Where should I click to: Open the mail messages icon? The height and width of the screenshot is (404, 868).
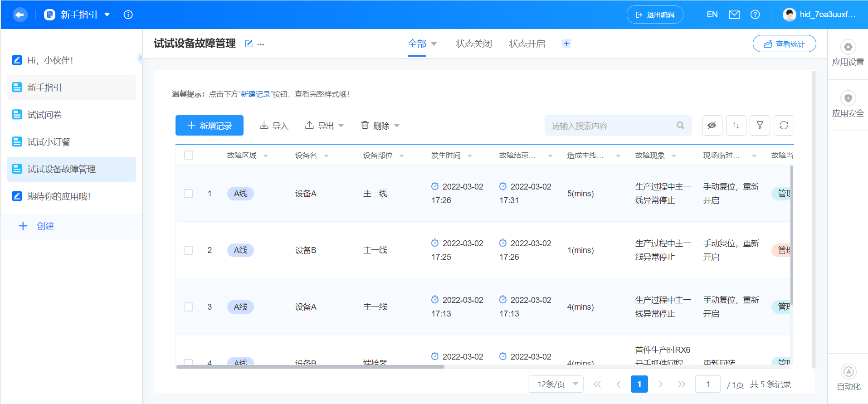point(734,15)
